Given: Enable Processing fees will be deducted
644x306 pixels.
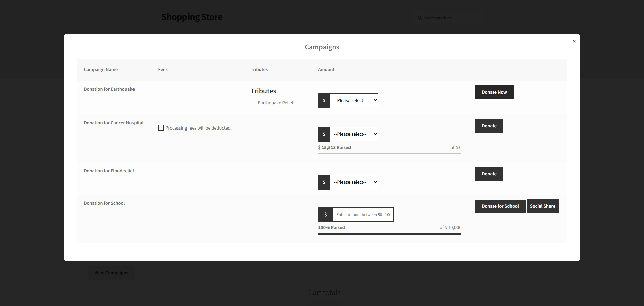Looking at the screenshot, I should tap(161, 128).
